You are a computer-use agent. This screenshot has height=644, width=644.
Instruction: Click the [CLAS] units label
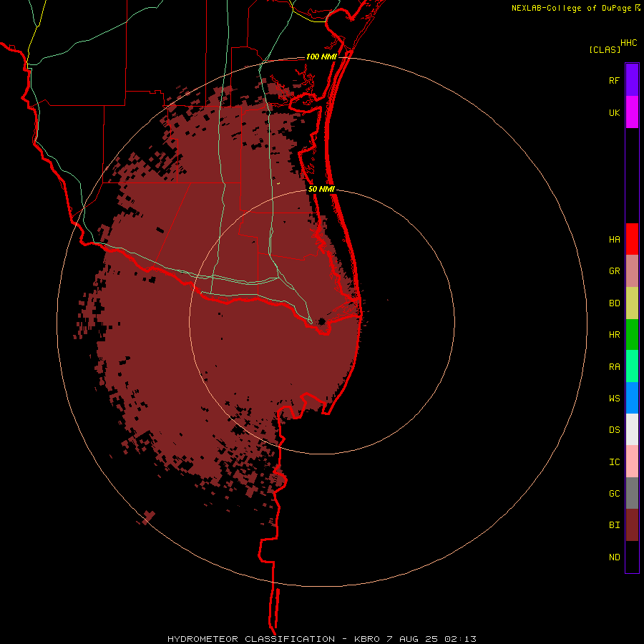pos(605,49)
